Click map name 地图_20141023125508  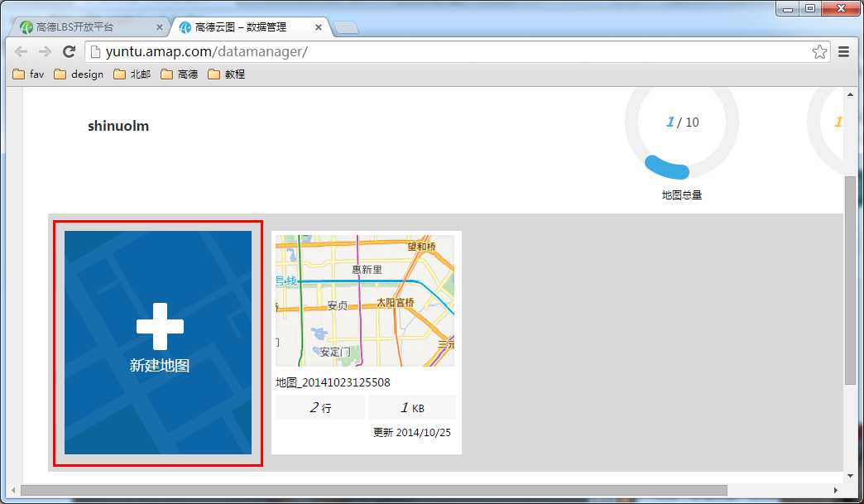pos(333,382)
